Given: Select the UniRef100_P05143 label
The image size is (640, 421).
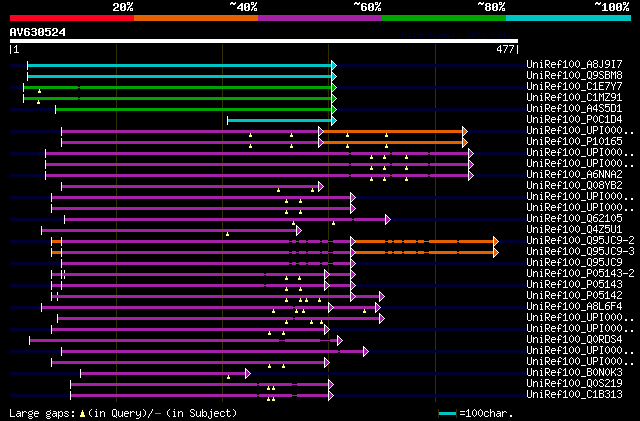Looking at the screenshot, I should (x=574, y=285).
